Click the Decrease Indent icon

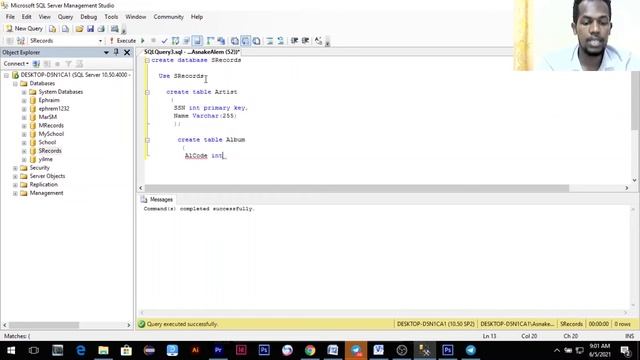click(294, 41)
